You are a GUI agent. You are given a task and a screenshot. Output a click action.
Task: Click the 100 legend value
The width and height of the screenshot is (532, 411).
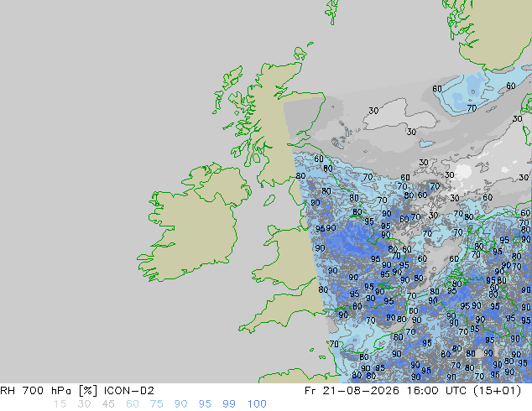pos(257,404)
